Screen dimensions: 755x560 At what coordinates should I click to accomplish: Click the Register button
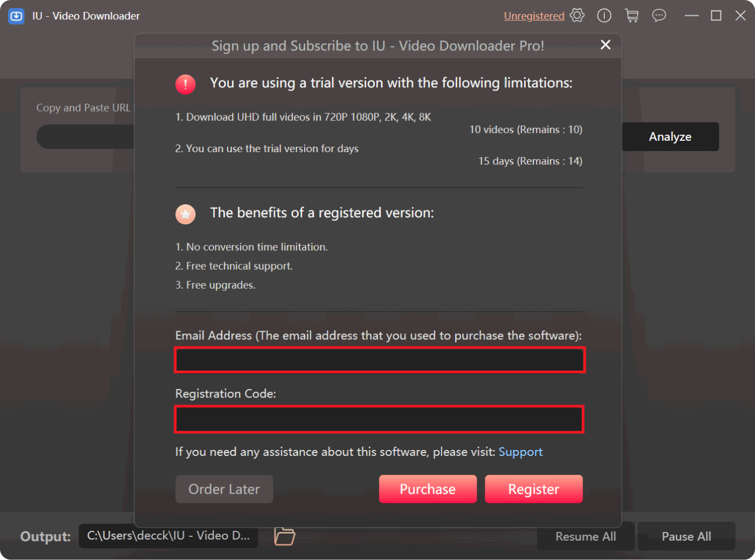click(x=534, y=489)
